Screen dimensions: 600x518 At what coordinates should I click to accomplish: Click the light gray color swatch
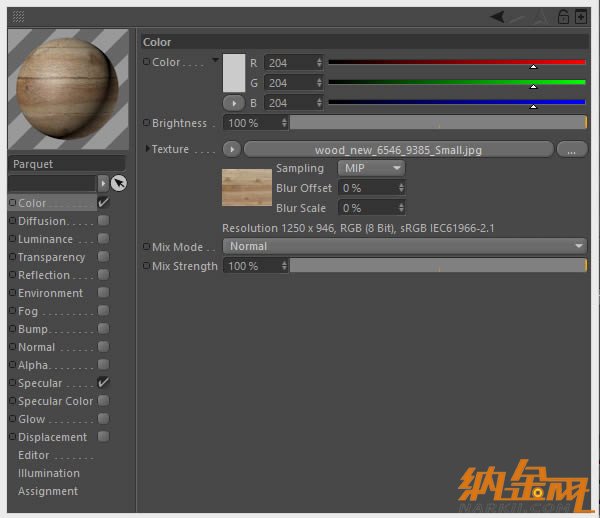pyautogui.click(x=234, y=73)
